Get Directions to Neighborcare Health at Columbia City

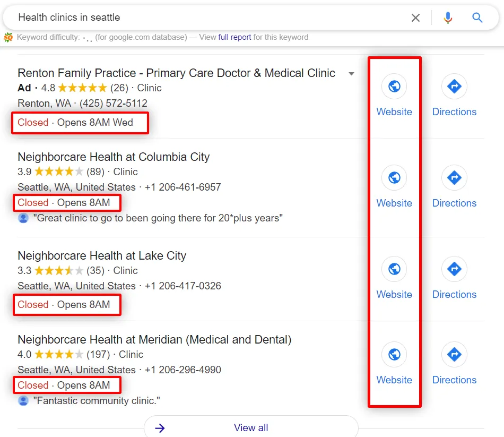pos(454,178)
